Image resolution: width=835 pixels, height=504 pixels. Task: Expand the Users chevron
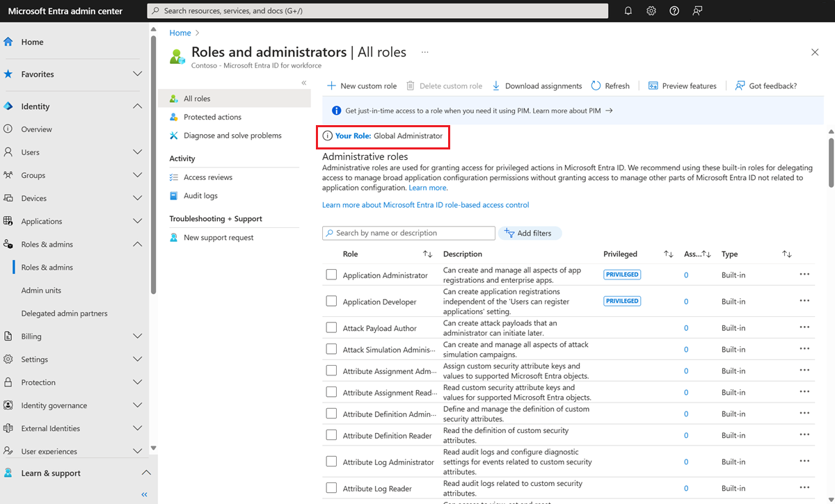click(x=138, y=152)
